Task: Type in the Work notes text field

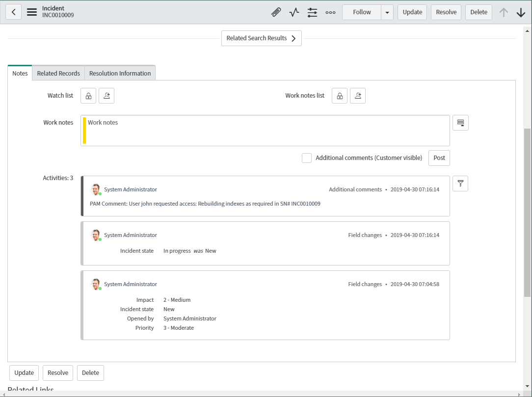Action: 265,131
